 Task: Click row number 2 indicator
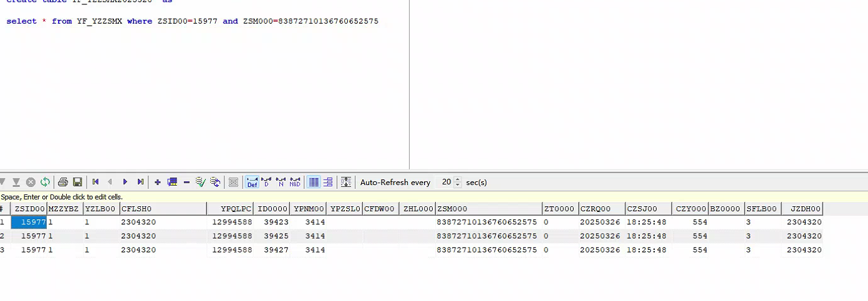[x=3, y=236]
